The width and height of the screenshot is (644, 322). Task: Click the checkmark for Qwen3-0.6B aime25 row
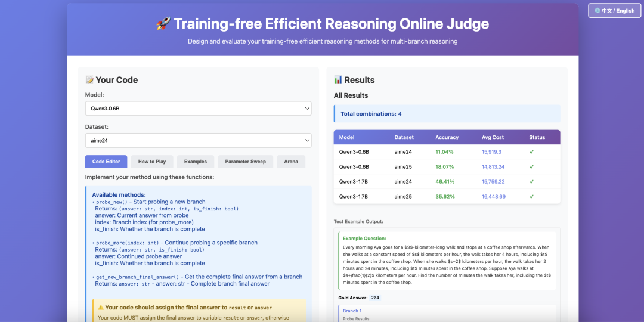[x=531, y=167]
